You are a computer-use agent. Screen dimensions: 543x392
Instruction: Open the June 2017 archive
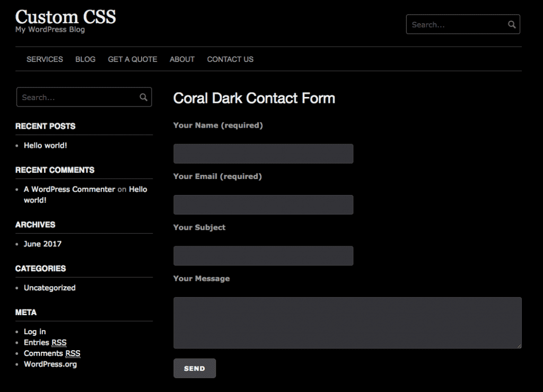41,244
